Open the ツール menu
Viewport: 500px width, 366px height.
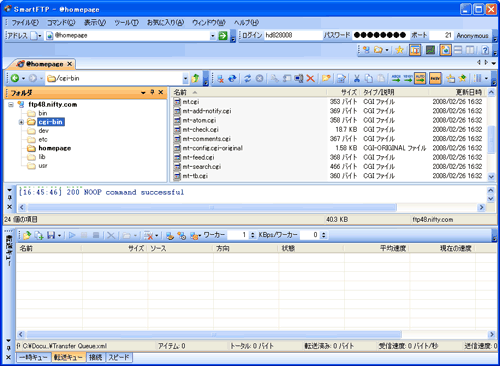pyautogui.click(x=126, y=23)
